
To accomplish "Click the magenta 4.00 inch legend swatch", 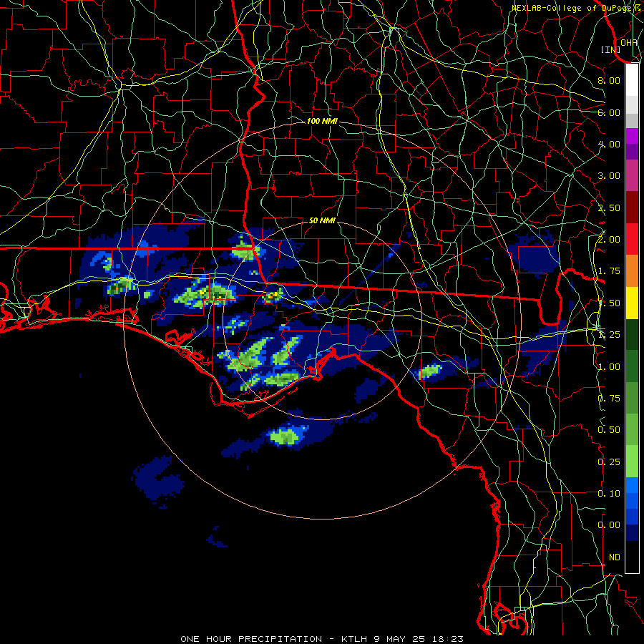I will coord(632,136).
